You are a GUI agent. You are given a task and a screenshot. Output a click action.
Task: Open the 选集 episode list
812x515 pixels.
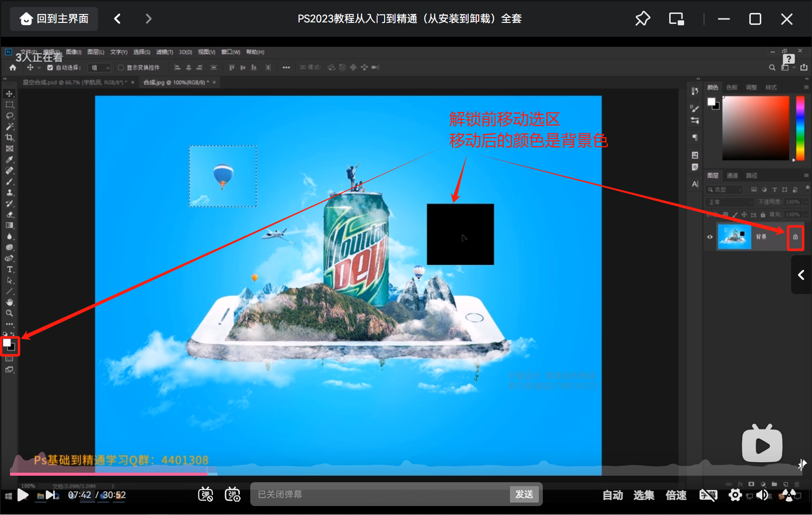click(x=644, y=495)
